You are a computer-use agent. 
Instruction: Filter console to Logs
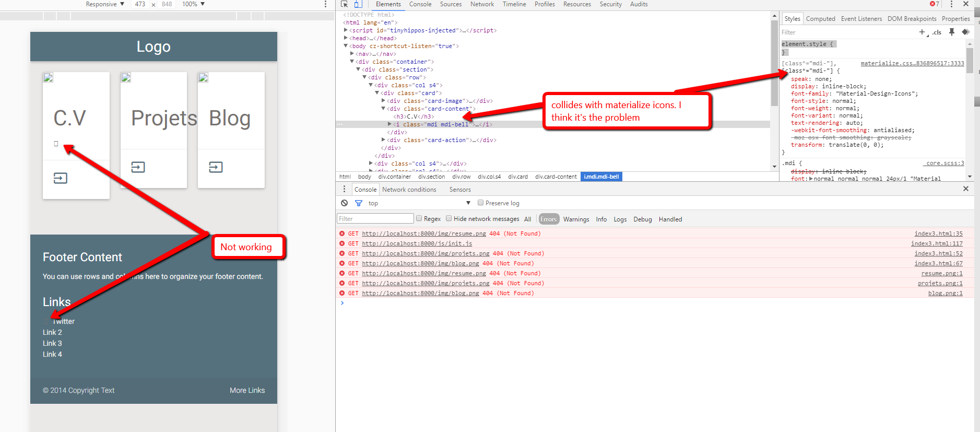(x=620, y=219)
